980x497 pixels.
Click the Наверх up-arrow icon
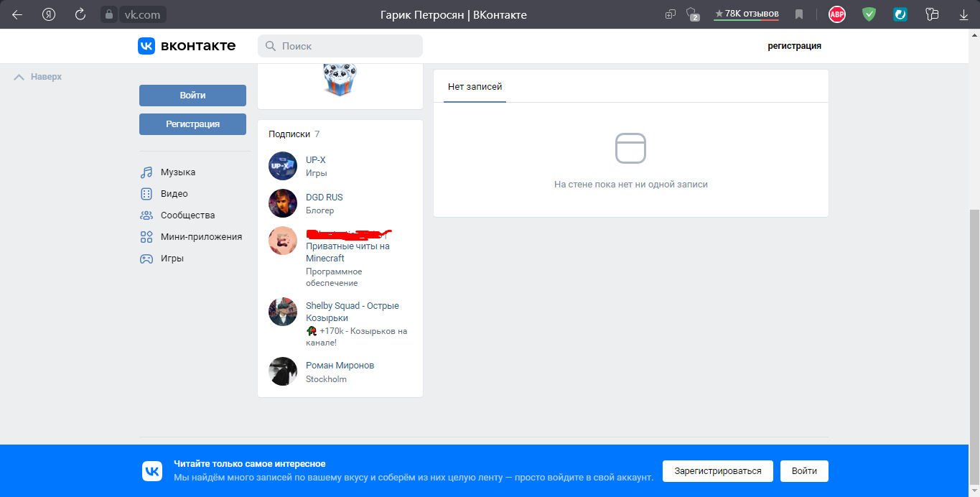pos(19,77)
